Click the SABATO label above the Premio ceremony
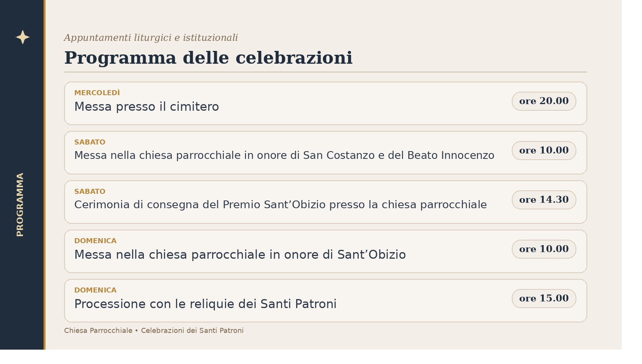 point(90,192)
